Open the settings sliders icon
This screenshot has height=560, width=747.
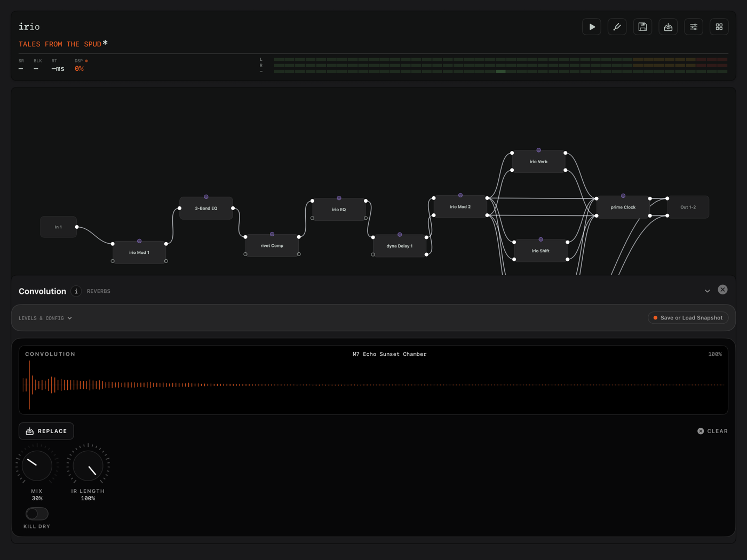694,27
